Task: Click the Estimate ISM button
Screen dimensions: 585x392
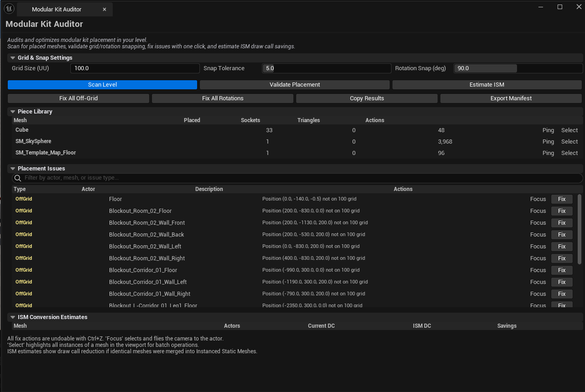Action: 487,85
